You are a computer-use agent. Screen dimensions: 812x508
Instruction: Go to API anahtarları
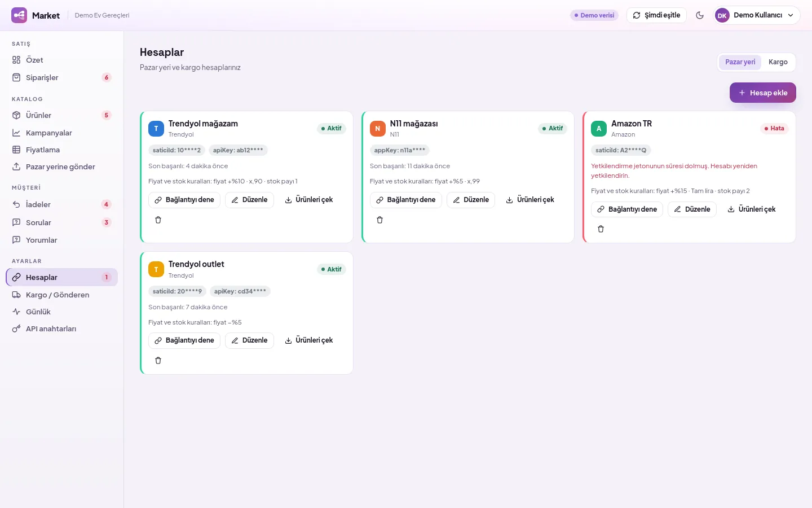(x=62, y=329)
